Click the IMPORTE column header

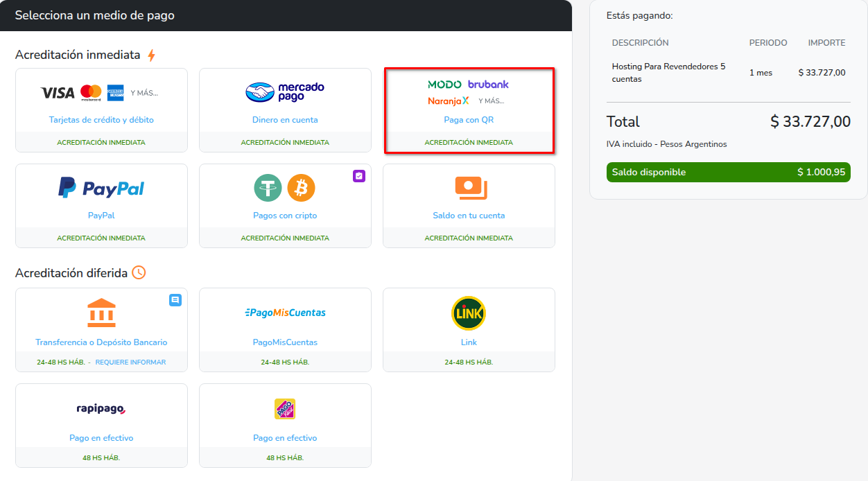point(826,43)
